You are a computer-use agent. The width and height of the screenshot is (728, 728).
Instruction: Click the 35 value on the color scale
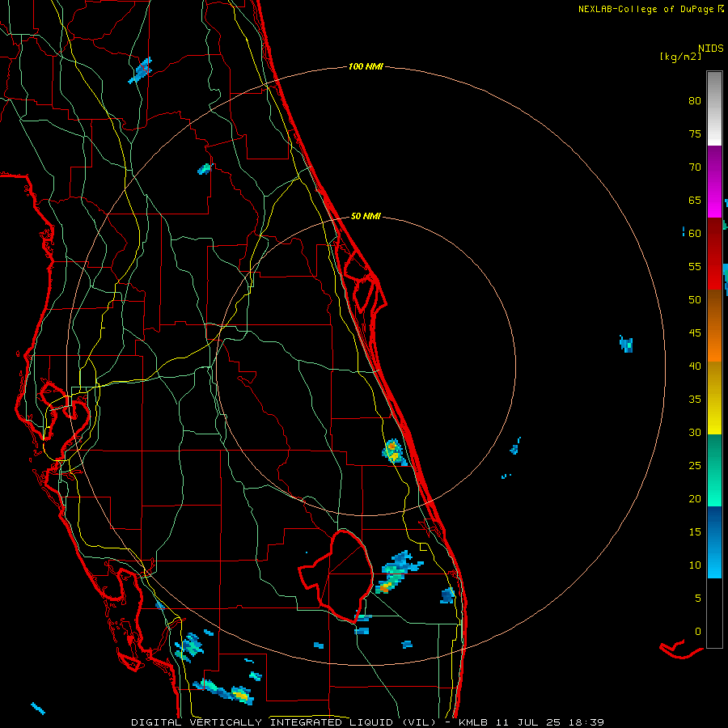click(x=695, y=400)
